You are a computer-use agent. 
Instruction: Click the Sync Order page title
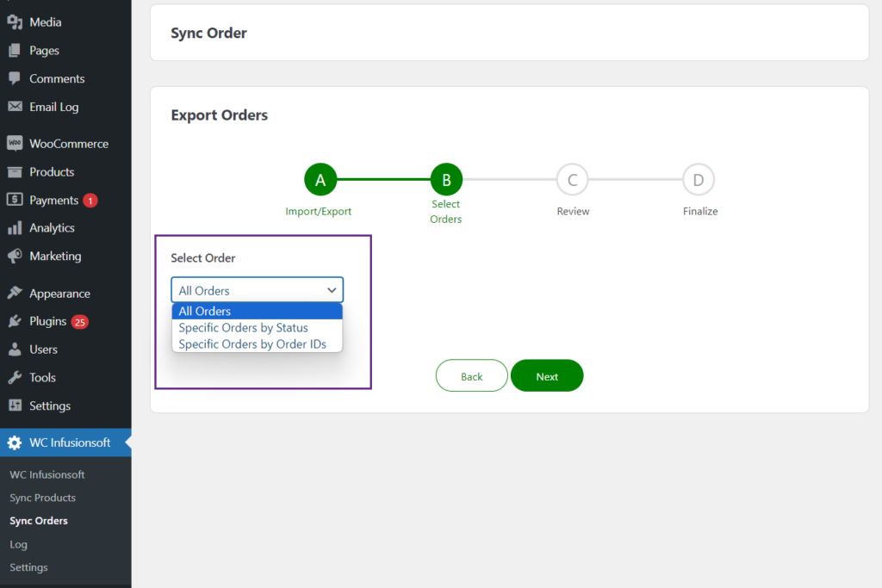208,34
